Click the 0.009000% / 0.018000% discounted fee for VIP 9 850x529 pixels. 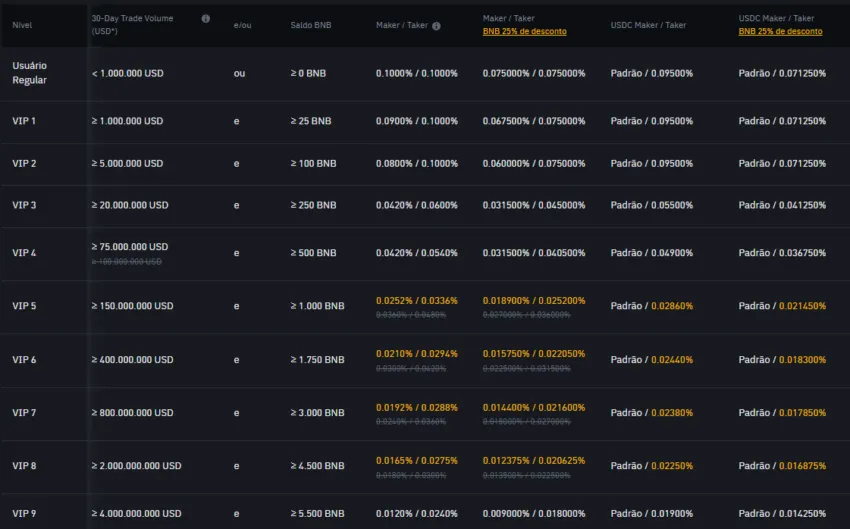(x=534, y=513)
